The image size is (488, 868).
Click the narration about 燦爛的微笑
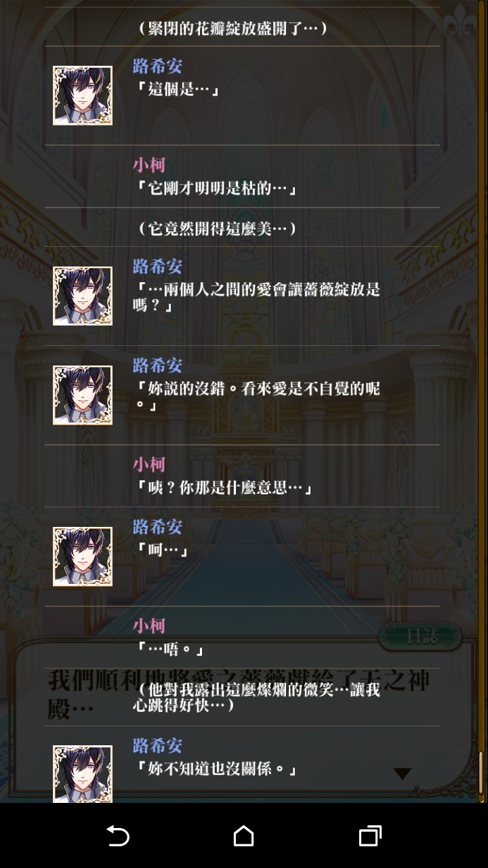click(x=256, y=698)
